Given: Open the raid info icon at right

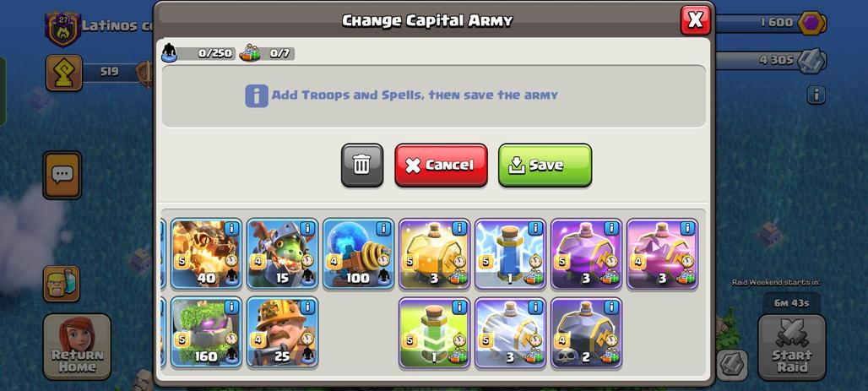Looking at the screenshot, I should pos(816,95).
